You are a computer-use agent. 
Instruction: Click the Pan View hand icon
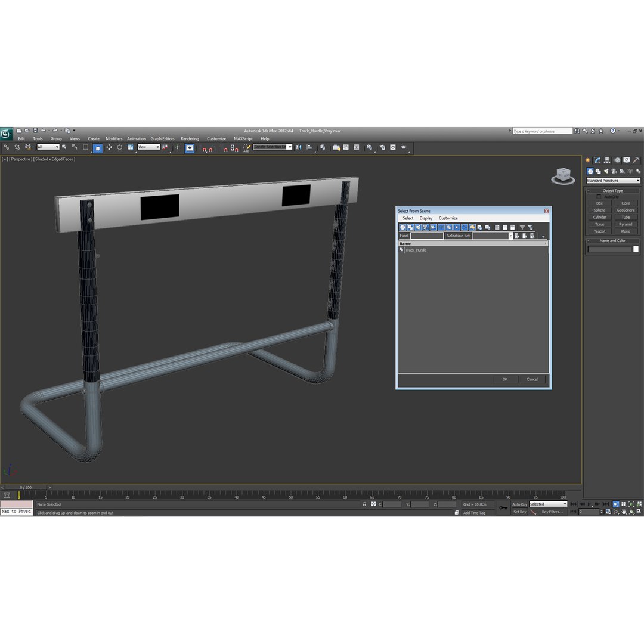point(624,512)
